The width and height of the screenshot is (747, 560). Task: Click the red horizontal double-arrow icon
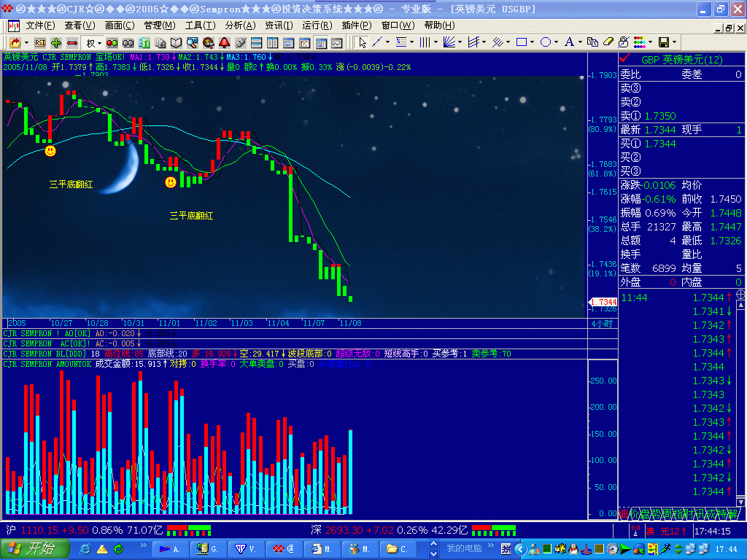(72, 43)
